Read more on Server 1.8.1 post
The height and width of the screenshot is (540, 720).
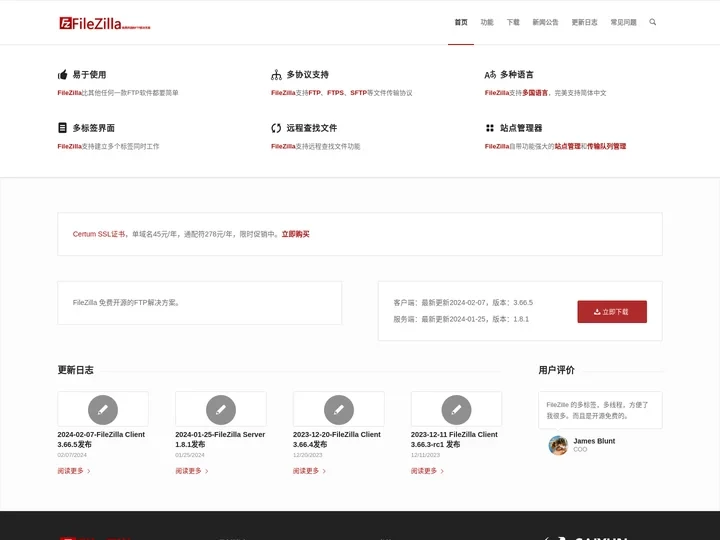tap(192, 471)
